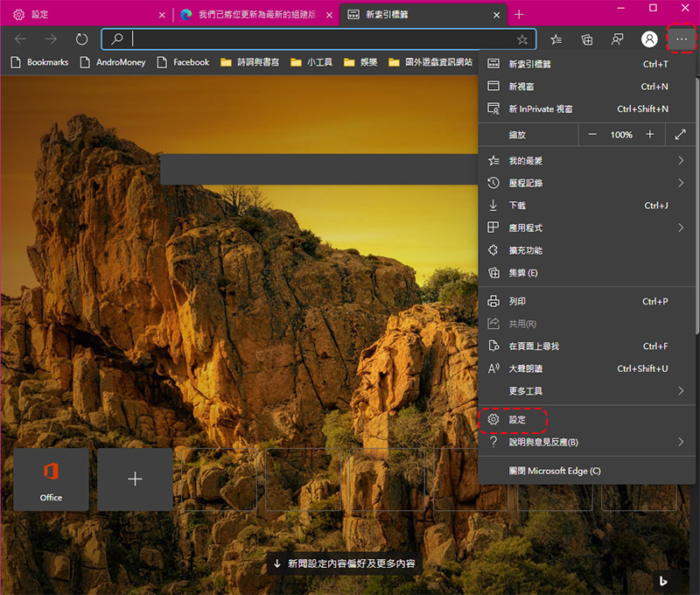Zoom in with the plus button
700x595 pixels.
649,135
